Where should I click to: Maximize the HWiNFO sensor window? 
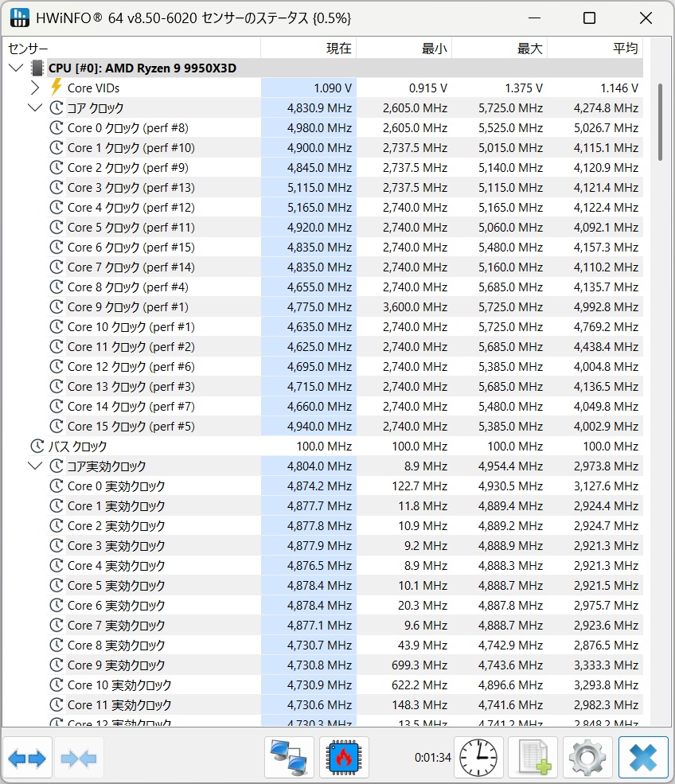tap(590, 18)
